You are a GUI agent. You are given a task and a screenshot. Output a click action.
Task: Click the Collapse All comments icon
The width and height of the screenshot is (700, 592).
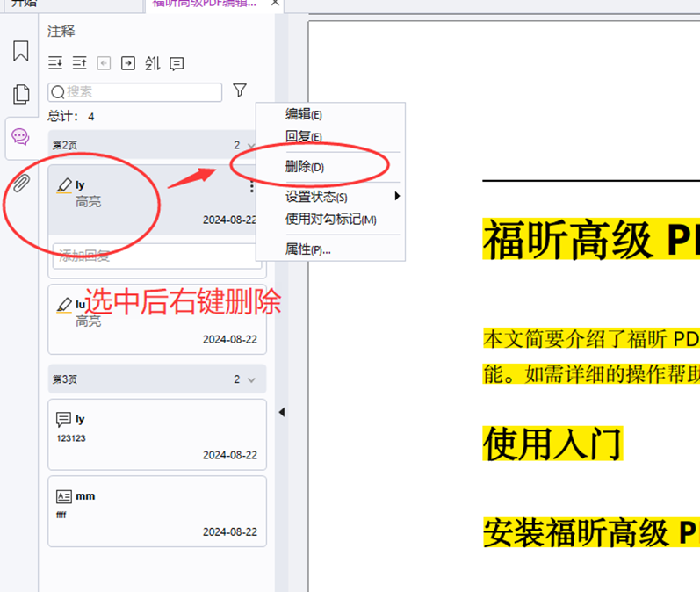tap(79, 63)
